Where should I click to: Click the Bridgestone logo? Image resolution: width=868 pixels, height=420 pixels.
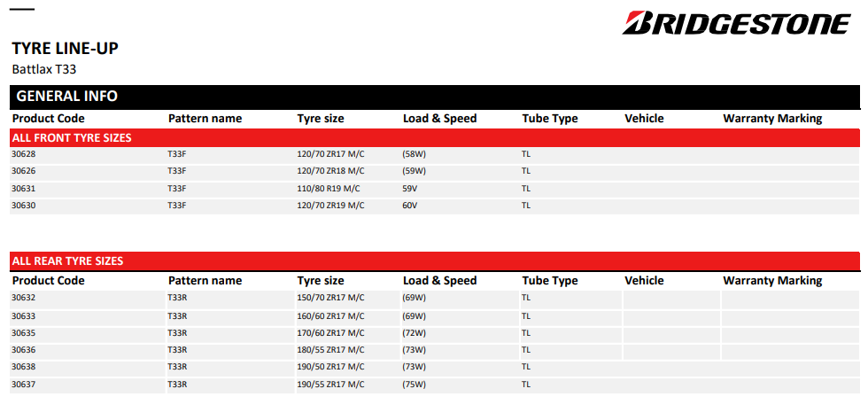[x=736, y=23]
